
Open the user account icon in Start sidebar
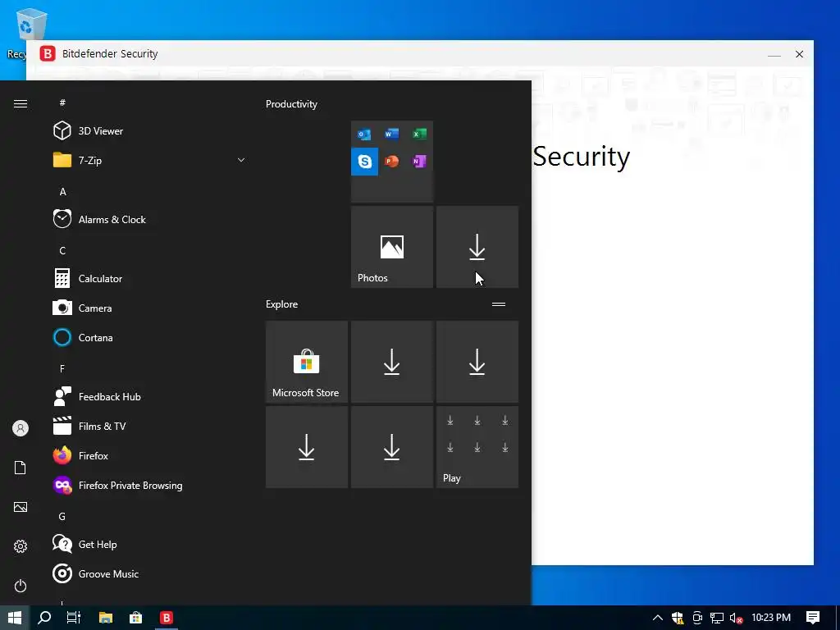coord(21,428)
